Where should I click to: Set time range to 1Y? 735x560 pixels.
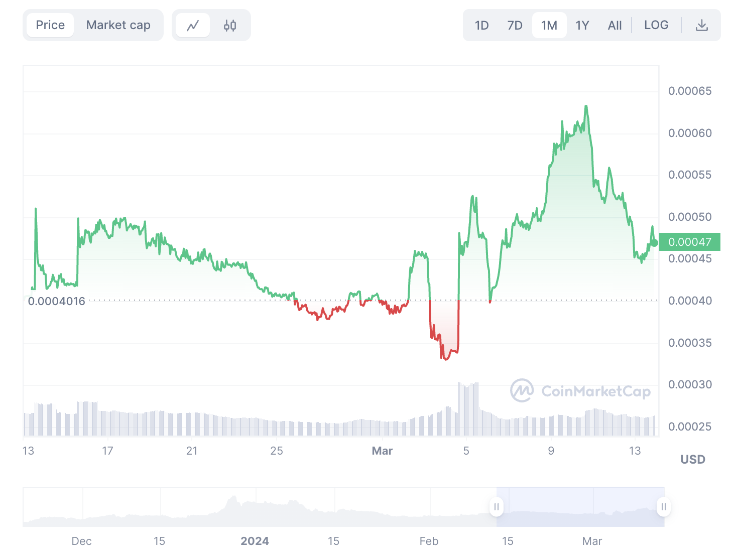click(x=582, y=25)
